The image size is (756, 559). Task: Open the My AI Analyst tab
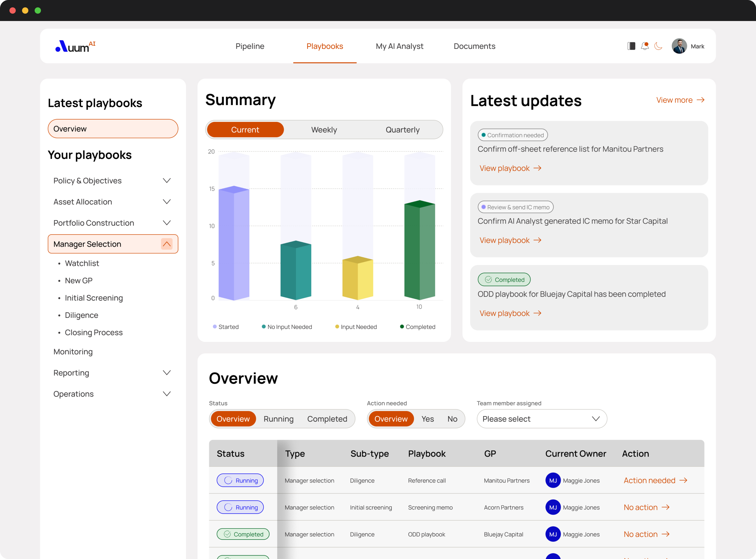click(x=399, y=46)
